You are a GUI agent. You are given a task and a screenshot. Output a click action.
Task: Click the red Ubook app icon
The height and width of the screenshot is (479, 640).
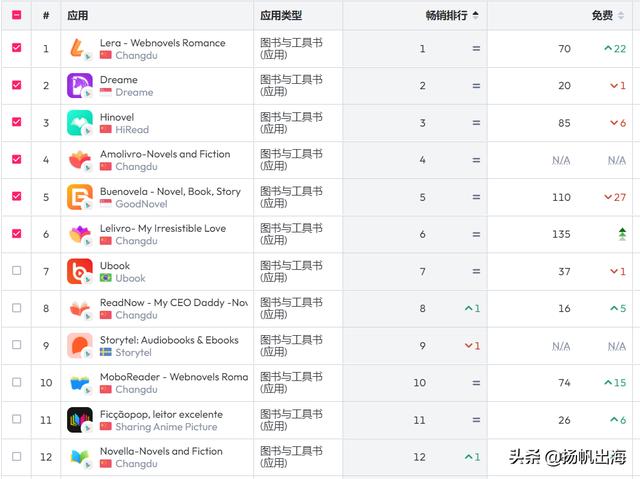tap(79, 271)
